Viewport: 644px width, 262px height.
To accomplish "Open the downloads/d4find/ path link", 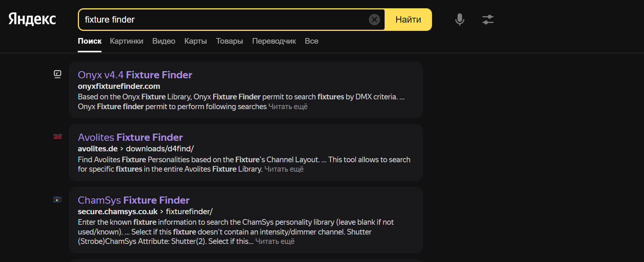I will (160, 149).
